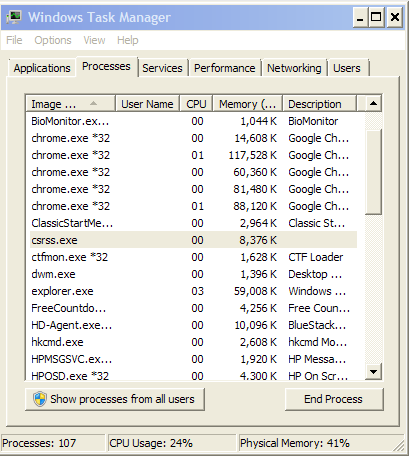Viewport: 409px width, 456px height.
Task: Click the 59,008 K memory value
Action: (x=255, y=291)
